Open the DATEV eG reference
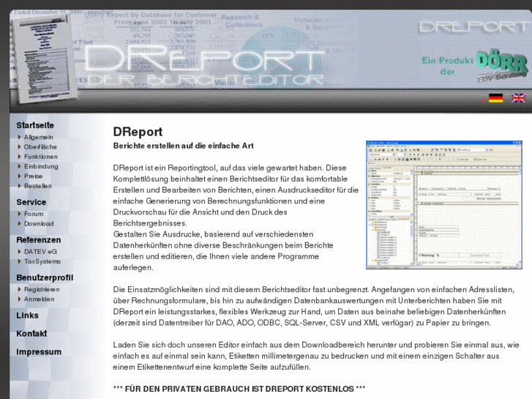This screenshot has width=532, height=399. 40,252
